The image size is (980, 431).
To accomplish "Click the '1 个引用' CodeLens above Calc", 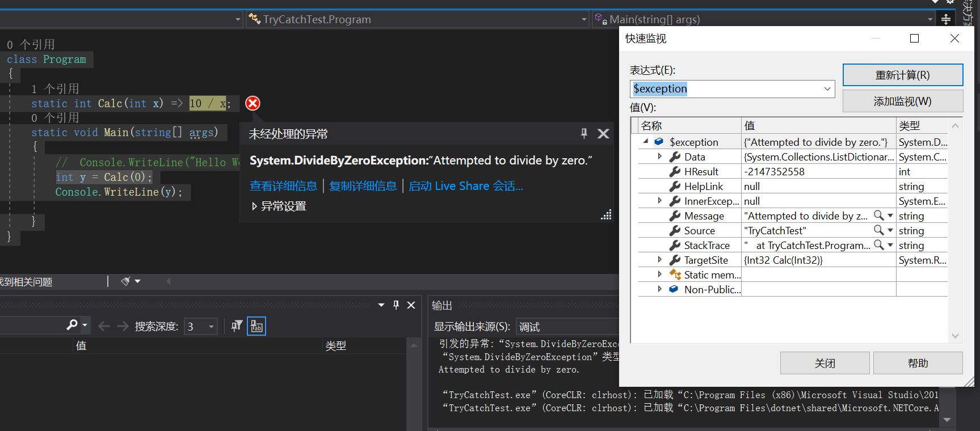I will point(55,88).
